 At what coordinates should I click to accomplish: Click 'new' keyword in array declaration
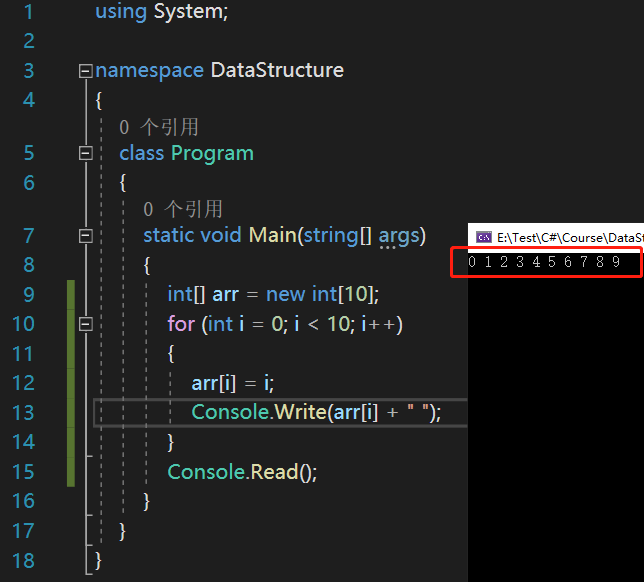285,294
